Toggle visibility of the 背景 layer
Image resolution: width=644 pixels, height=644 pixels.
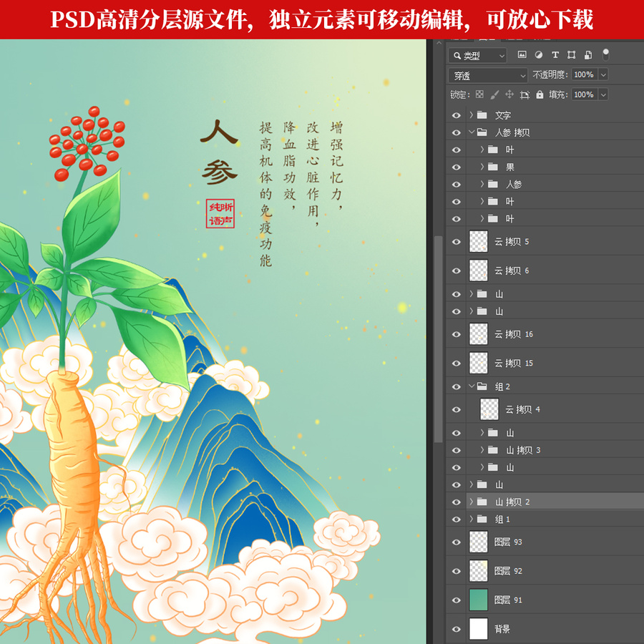[x=457, y=629]
